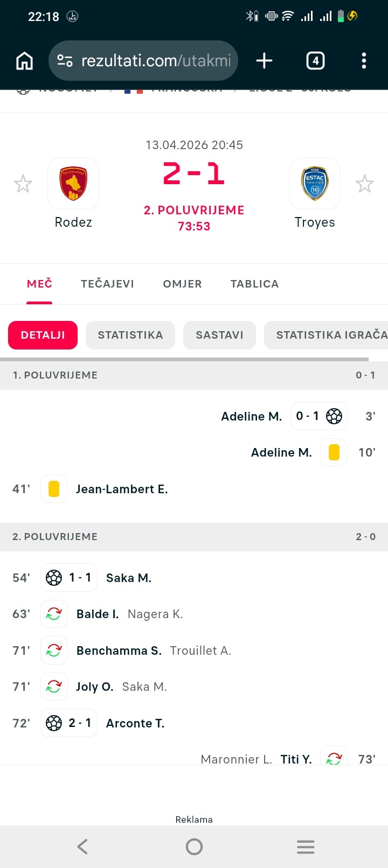
Task: Select the STATISTIKA button
Action: point(130,335)
